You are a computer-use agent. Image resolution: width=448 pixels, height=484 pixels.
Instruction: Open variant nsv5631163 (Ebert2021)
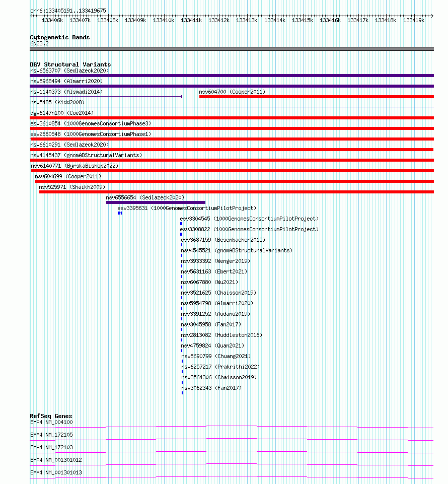[x=214, y=271]
